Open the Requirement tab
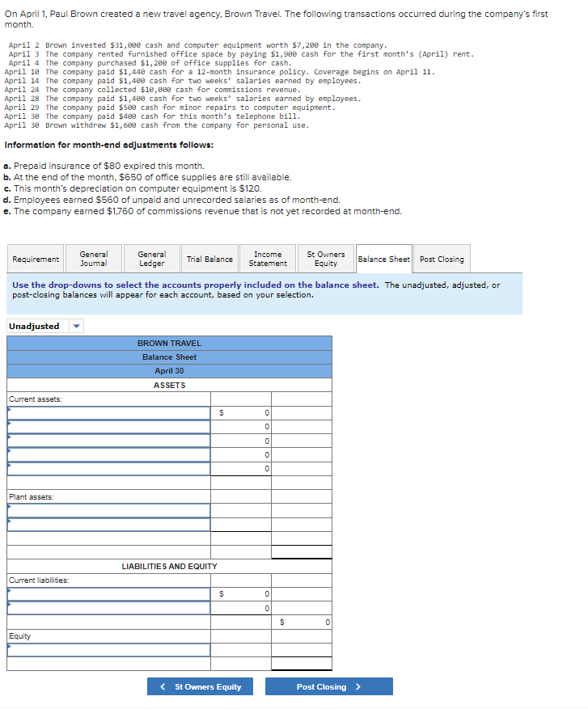The image size is (588, 709). click(x=36, y=259)
